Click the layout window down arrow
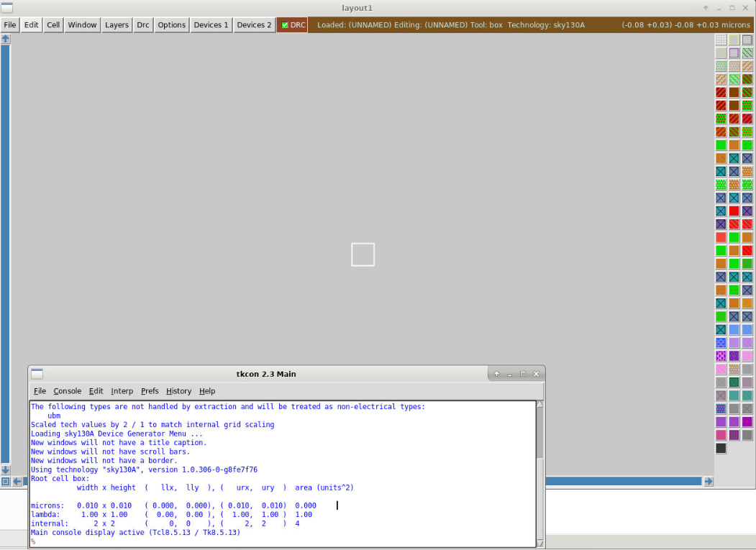 (x=5, y=469)
